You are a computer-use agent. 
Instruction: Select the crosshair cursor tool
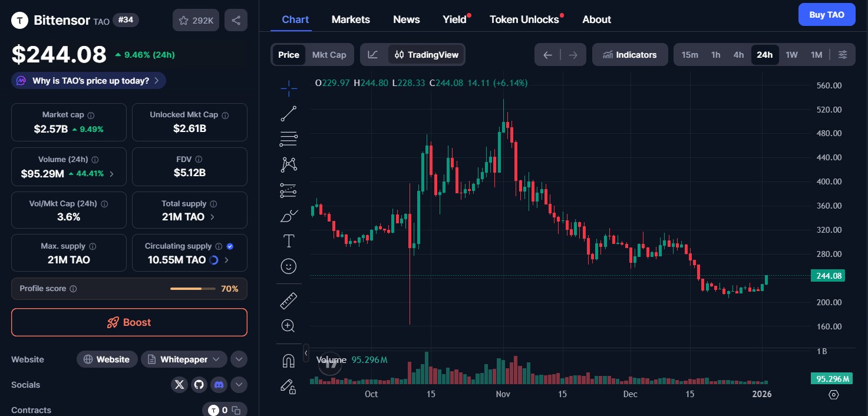289,88
